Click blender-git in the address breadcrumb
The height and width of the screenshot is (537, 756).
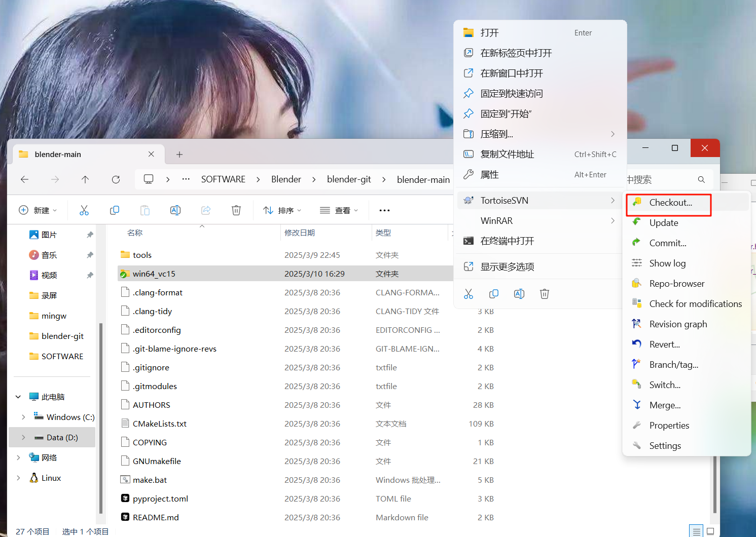point(349,179)
